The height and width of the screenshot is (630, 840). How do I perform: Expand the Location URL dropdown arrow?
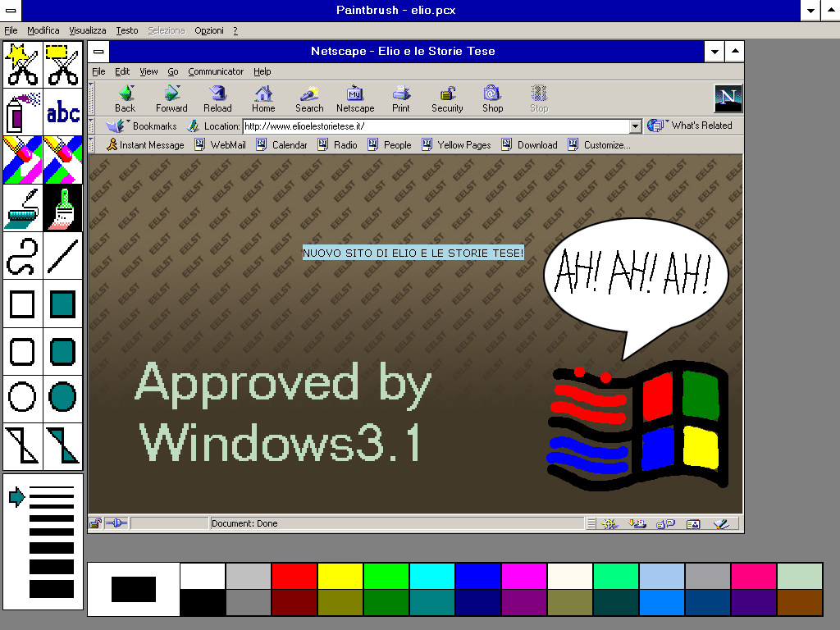pyautogui.click(x=635, y=126)
